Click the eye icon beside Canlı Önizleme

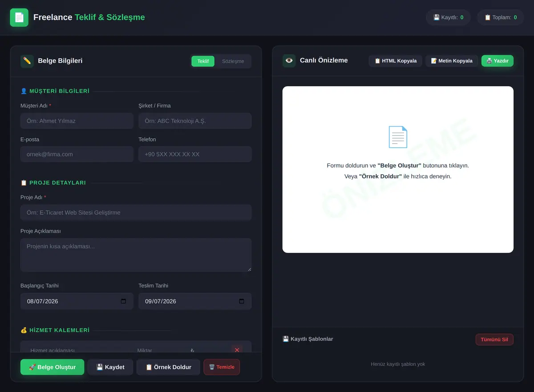coord(289,61)
